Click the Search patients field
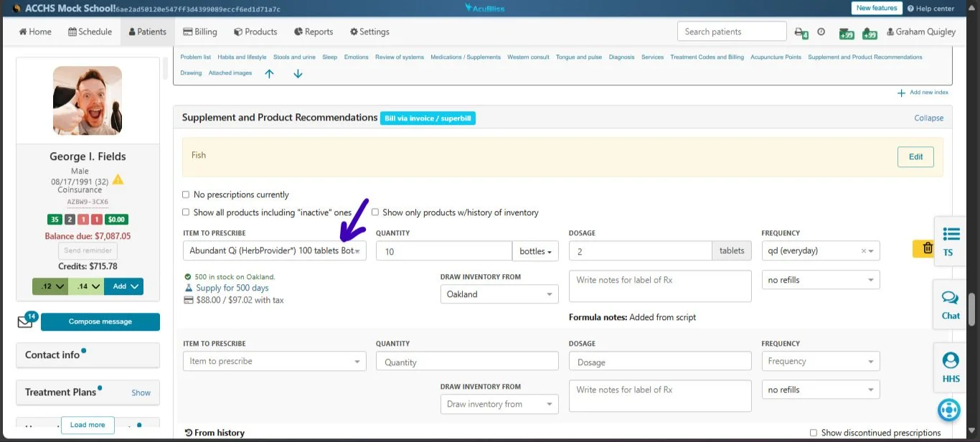Screen dimensions: 980x442 click(x=732, y=32)
